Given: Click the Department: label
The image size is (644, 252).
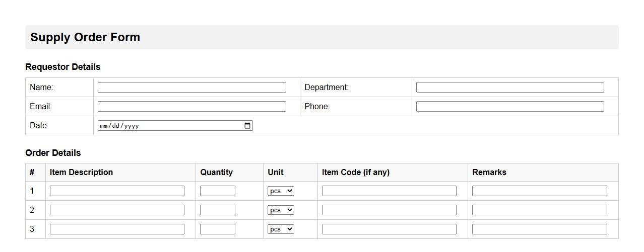Looking at the screenshot, I should click(x=327, y=88).
